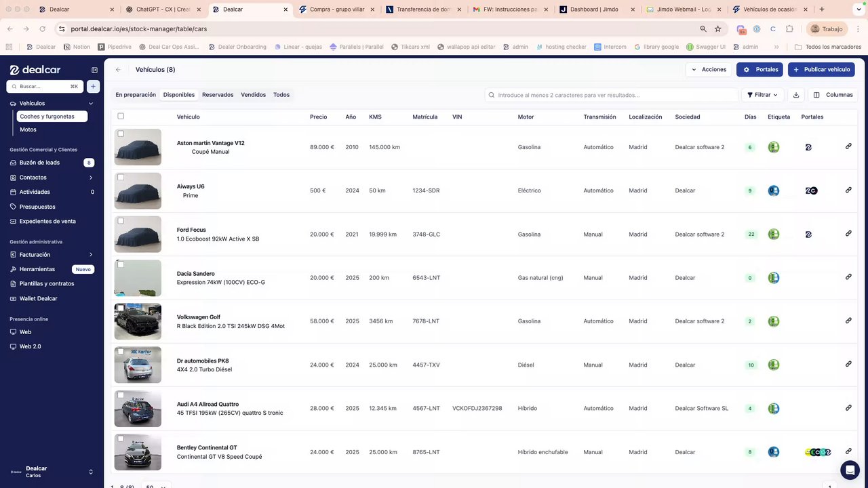Select the Dacia Sandero row checkbox
The image size is (868, 488).
[121, 264]
